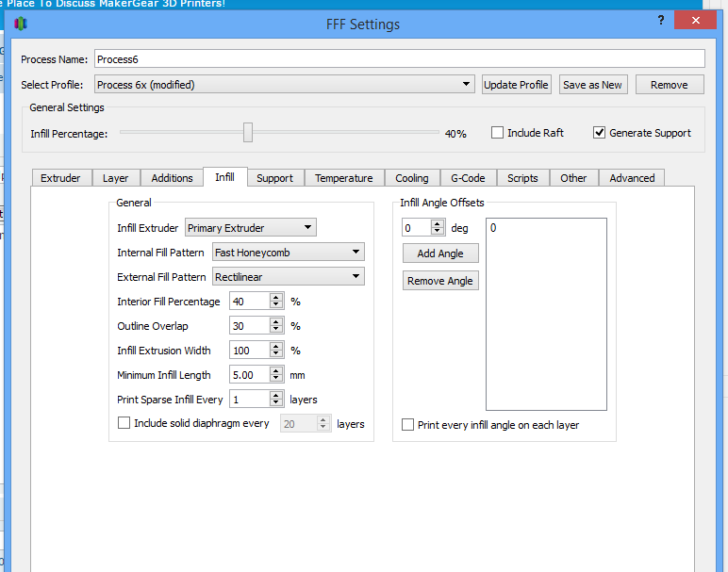Enable Include solid diaphragm every checkbox
Image resolution: width=728 pixels, height=572 pixels.
pyautogui.click(x=124, y=423)
